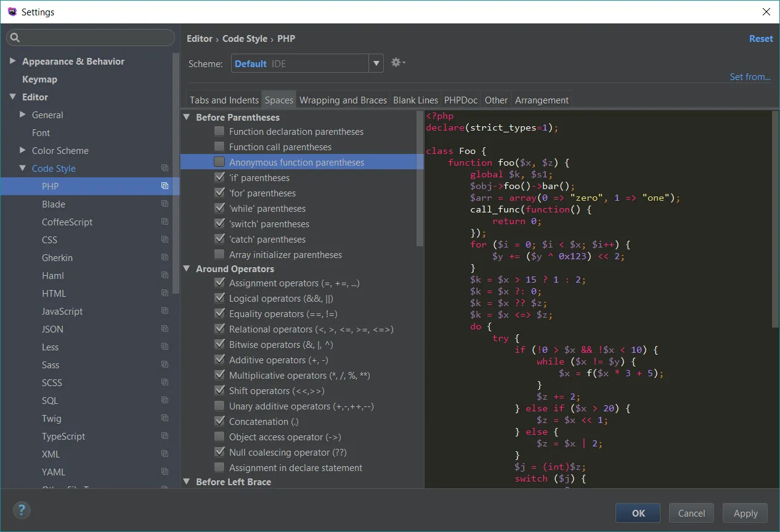Image resolution: width=780 pixels, height=532 pixels.
Task: Click the settings tree vertical scrollbar
Action: coord(176,173)
